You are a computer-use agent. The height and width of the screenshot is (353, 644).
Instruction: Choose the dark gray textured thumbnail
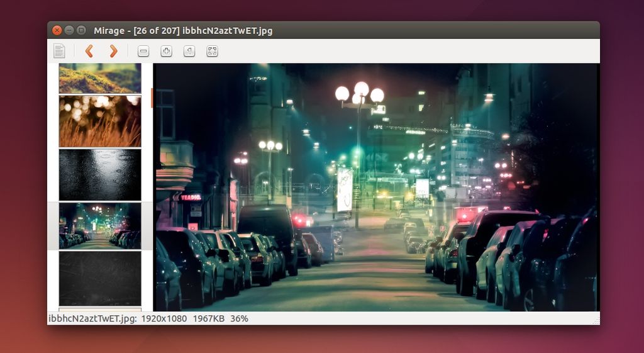(100, 278)
